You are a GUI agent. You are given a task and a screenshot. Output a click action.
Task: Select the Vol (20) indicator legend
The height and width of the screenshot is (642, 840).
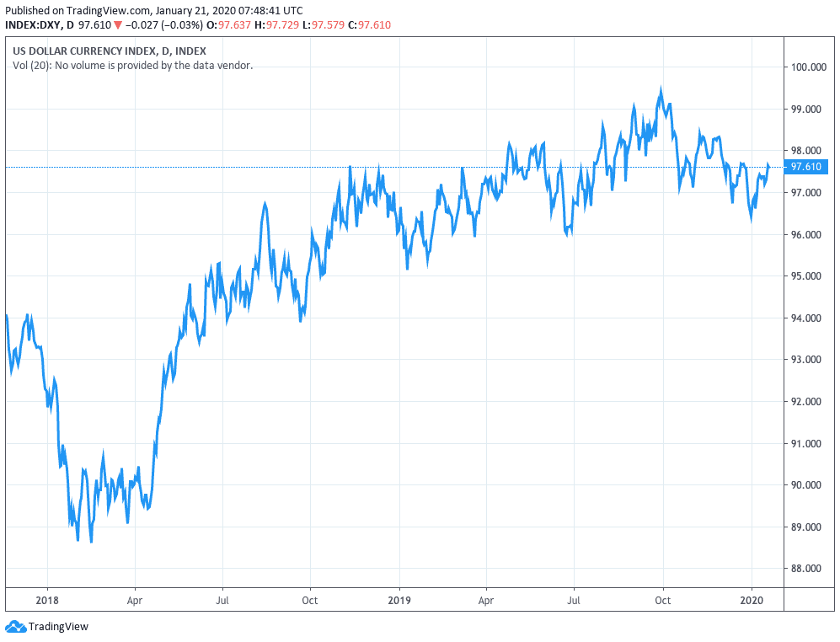click(x=132, y=66)
